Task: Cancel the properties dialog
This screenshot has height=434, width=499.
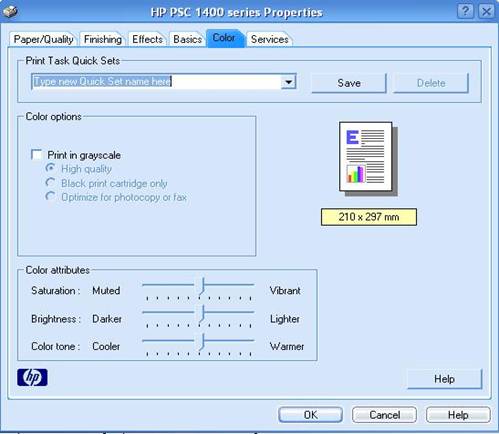Action: 384,415
